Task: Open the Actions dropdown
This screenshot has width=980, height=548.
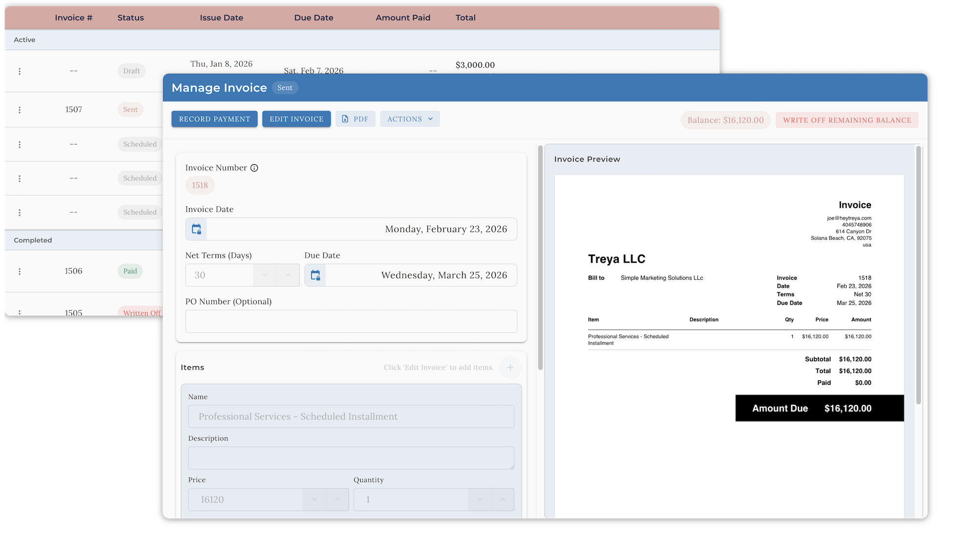Action: [x=410, y=119]
